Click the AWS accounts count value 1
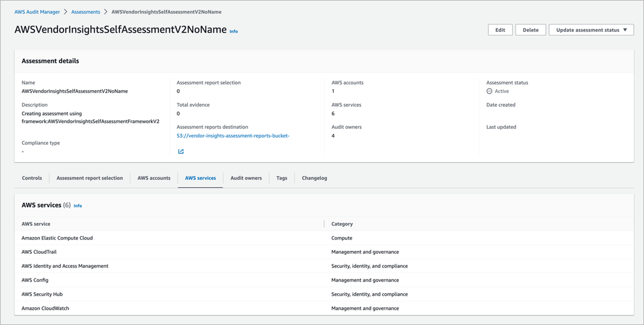 coord(333,91)
